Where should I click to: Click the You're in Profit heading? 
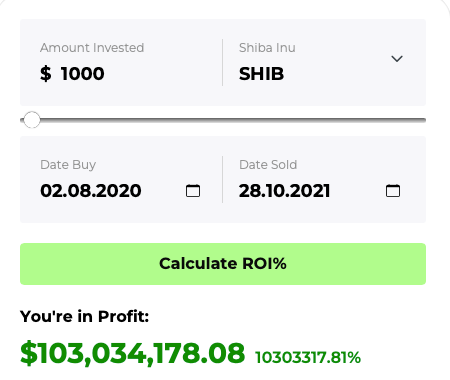(x=84, y=316)
